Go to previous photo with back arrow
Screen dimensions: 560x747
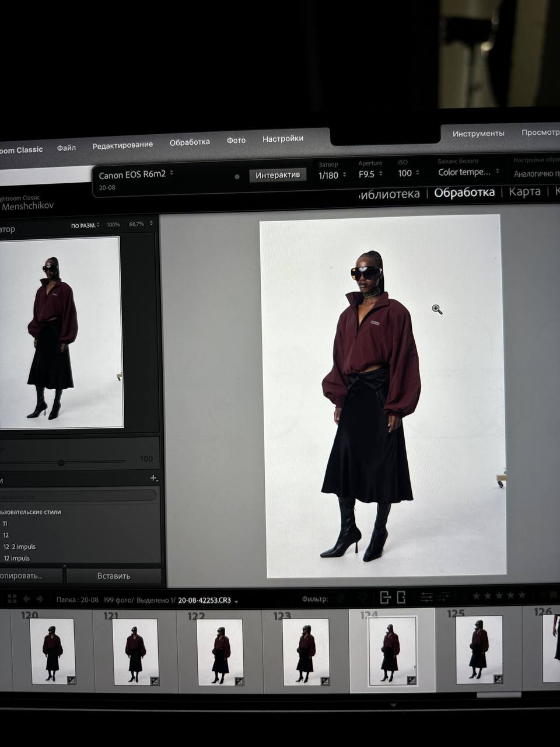click(x=26, y=599)
